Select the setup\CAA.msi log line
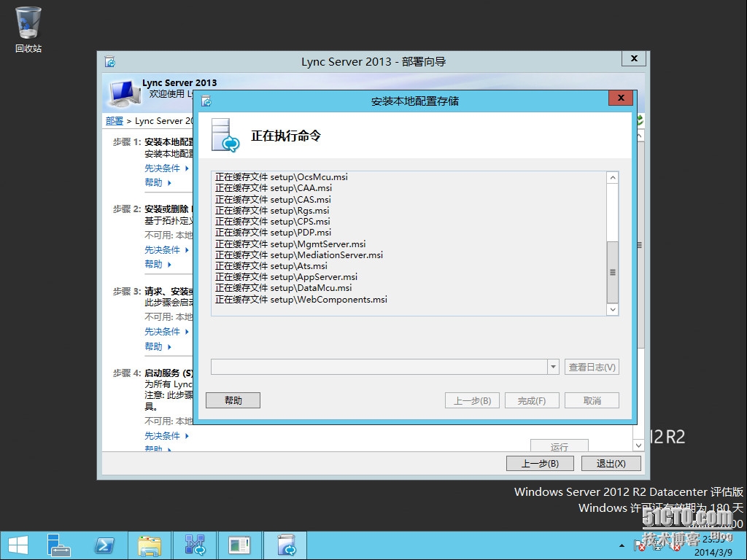Viewport: 747px width, 560px height. [x=274, y=187]
